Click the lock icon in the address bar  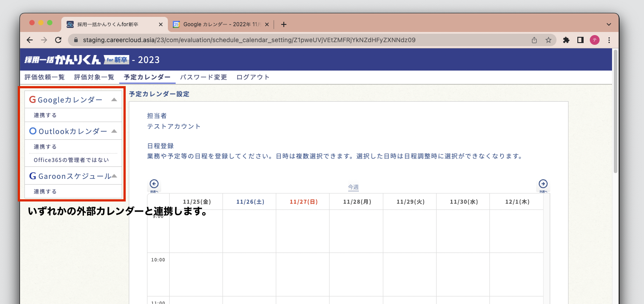pos(76,40)
